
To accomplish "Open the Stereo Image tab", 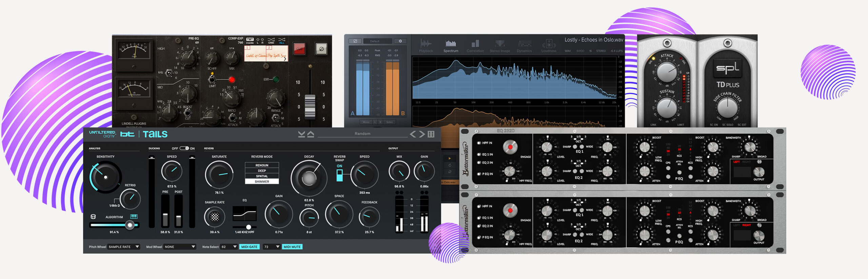I will point(500,46).
